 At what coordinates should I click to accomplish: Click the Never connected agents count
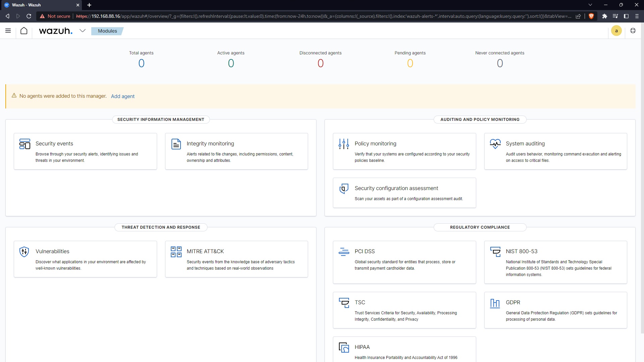coord(500,63)
